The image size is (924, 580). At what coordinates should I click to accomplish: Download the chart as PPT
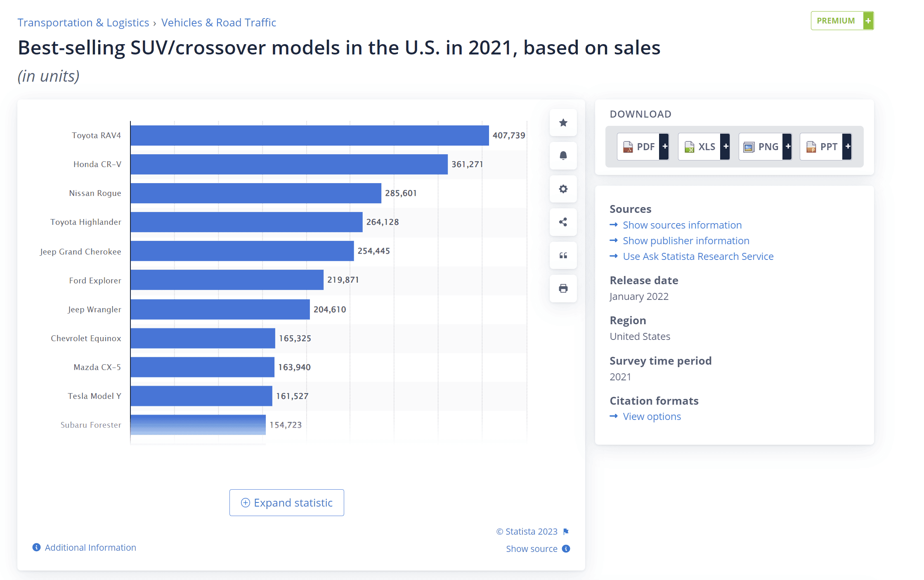point(825,146)
